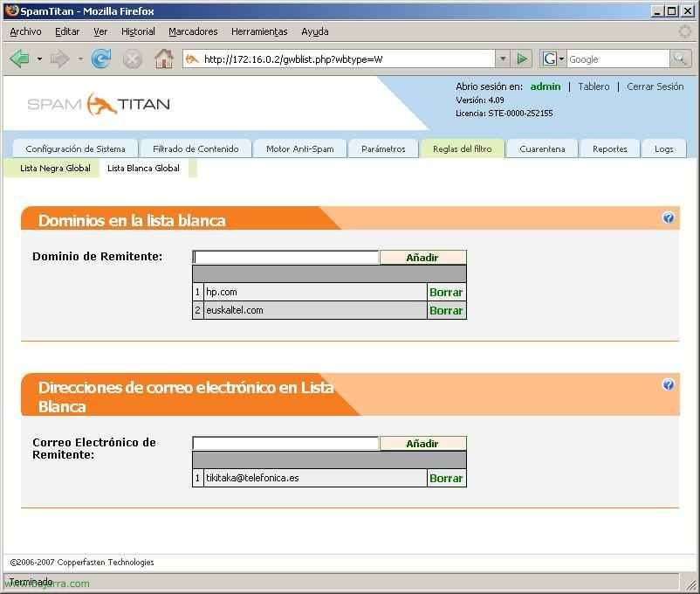Click the admin user link
Screen dimensions: 700x594
coord(546,86)
